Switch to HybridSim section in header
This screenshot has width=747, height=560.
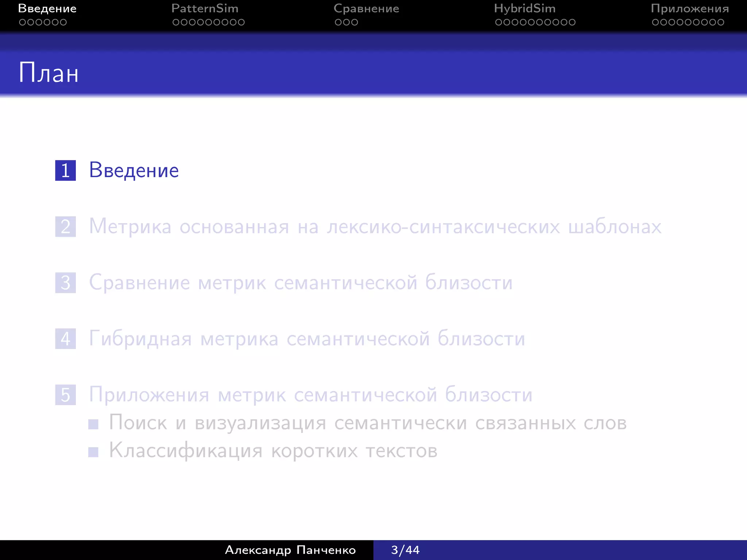coord(525,9)
